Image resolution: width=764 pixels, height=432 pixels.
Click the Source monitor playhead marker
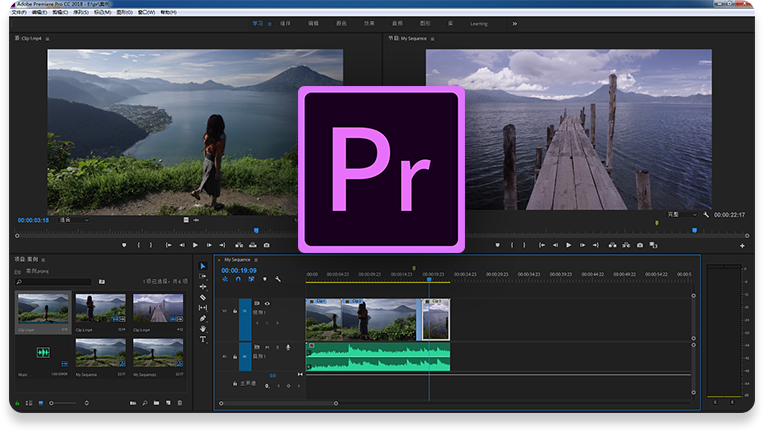click(x=256, y=230)
